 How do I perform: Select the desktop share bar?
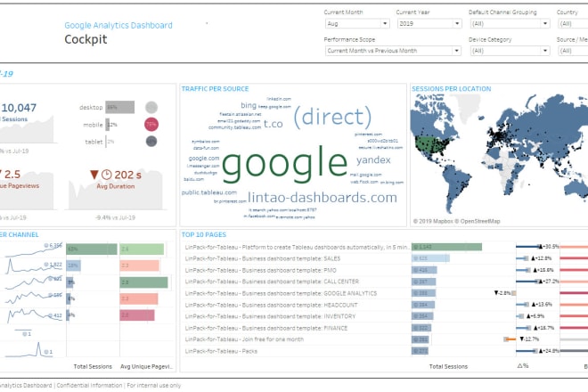(x=120, y=107)
